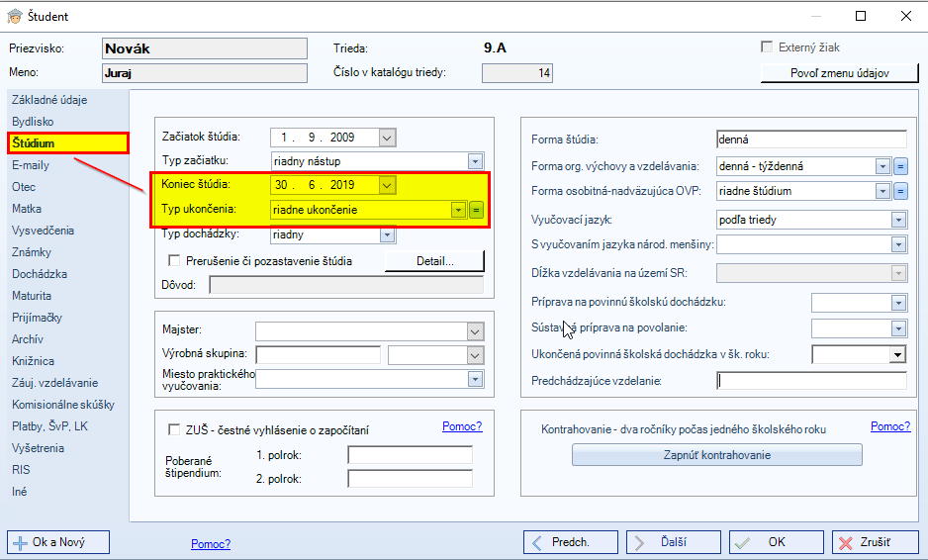Expand the Majster combo box
The image size is (928, 560).
475,332
